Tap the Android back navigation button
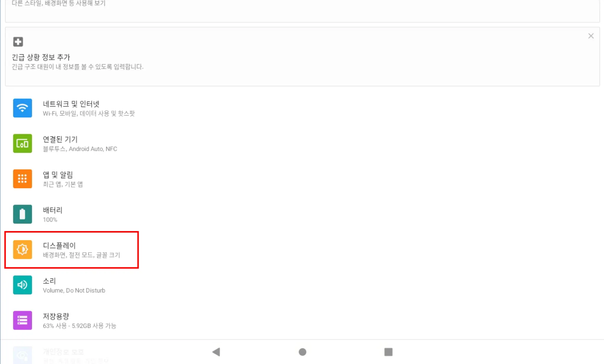This screenshot has height=364, width=604. click(x=216, y=352)
